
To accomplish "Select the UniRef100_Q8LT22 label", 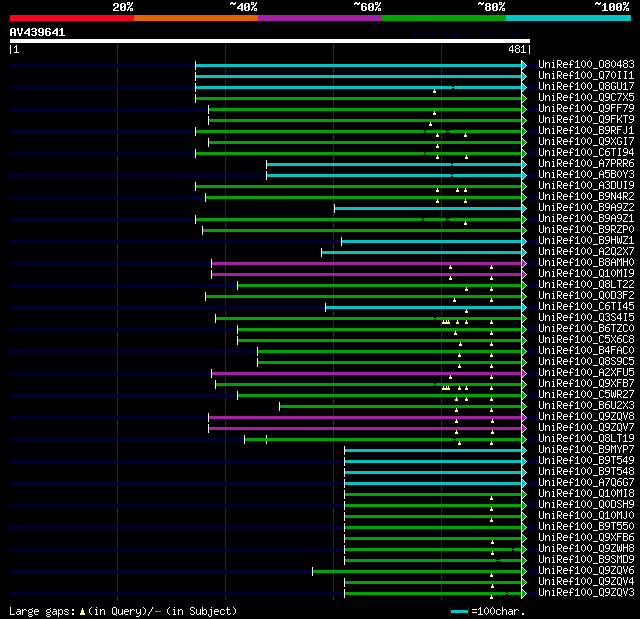I will point(586,284).
